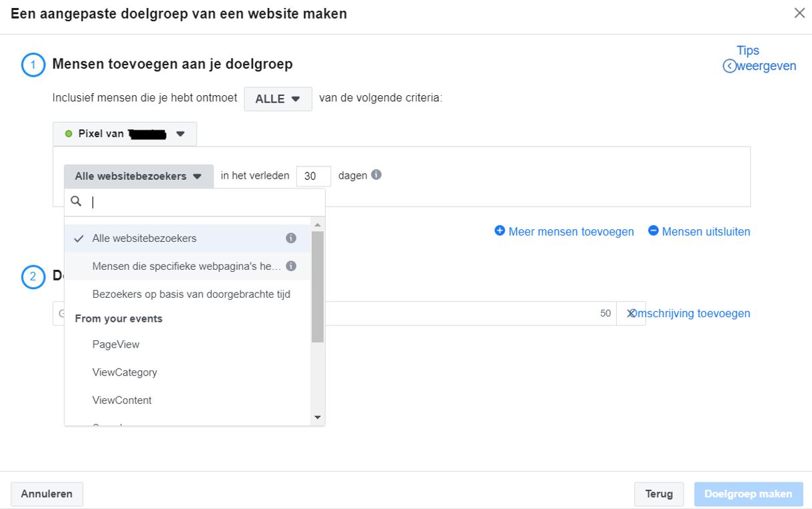Choose the ViewContent event

(x=187, y=400)
